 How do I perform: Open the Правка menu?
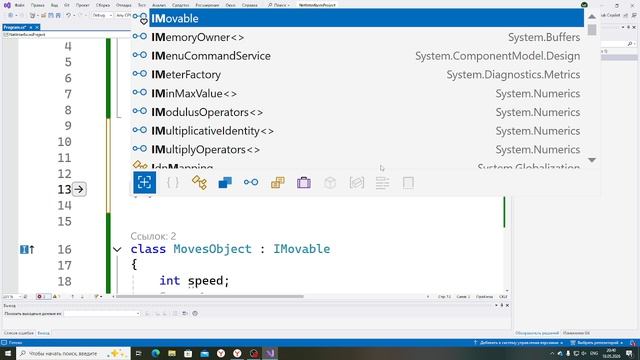click(x=38, y=5)
